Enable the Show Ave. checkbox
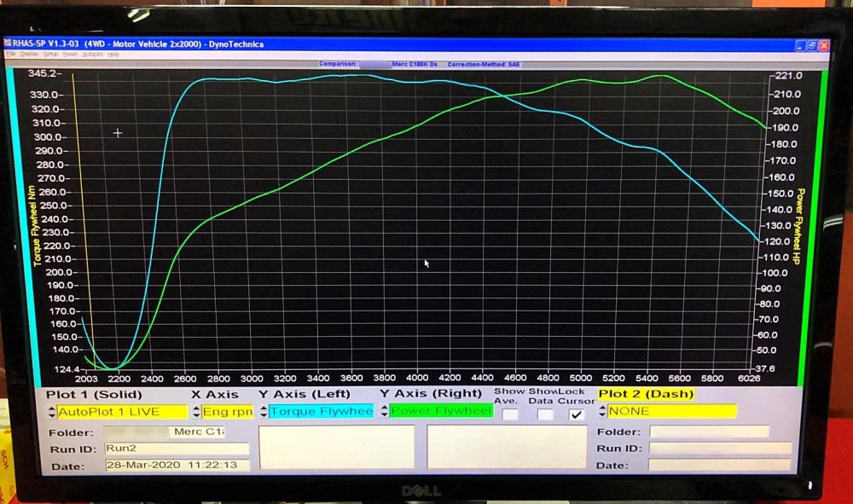This screenshot has height=504, width=853. point(510,414)
